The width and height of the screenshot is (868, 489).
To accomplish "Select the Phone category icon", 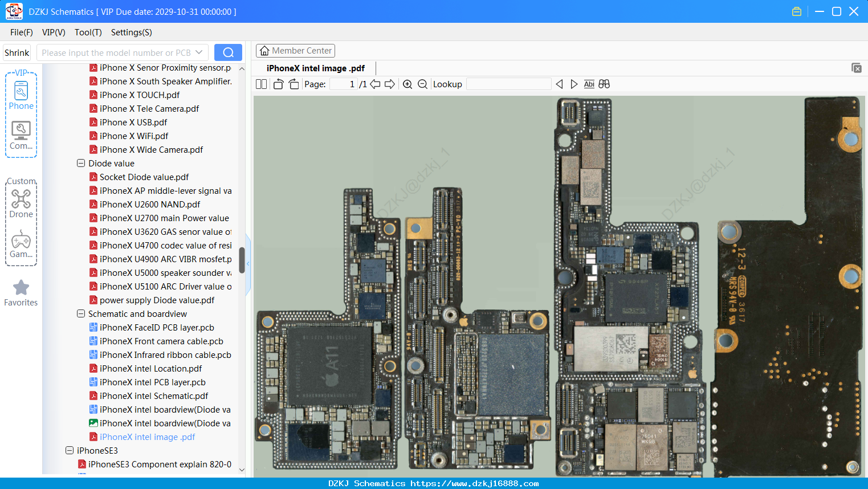I will [x=21, y=95].
